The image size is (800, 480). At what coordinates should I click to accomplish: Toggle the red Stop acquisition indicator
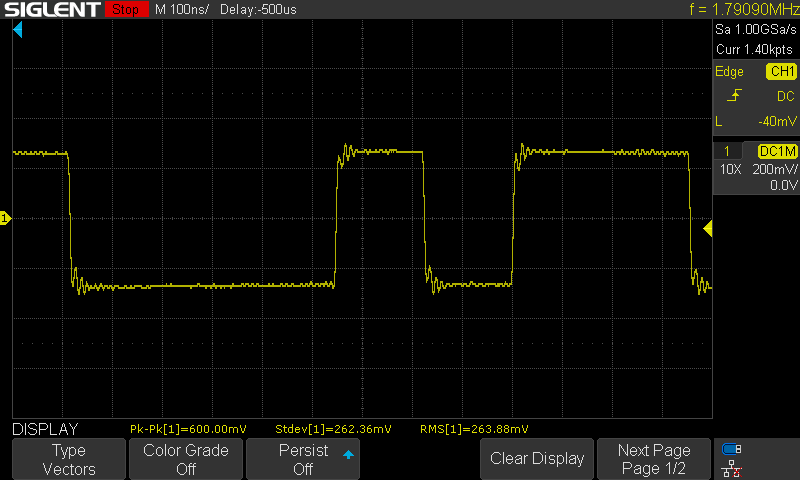tap(125, 10)
